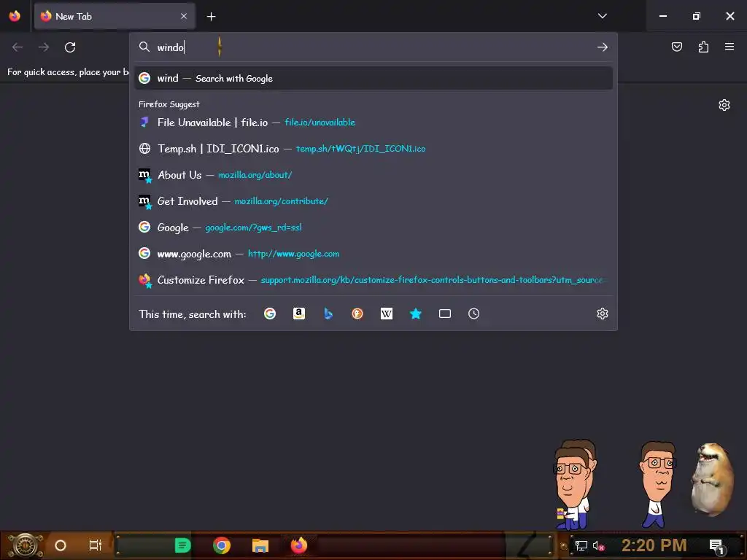This screenshot has width=747, height=560.
Task: Open a new tab with plus button
Action: coord(211,17)
